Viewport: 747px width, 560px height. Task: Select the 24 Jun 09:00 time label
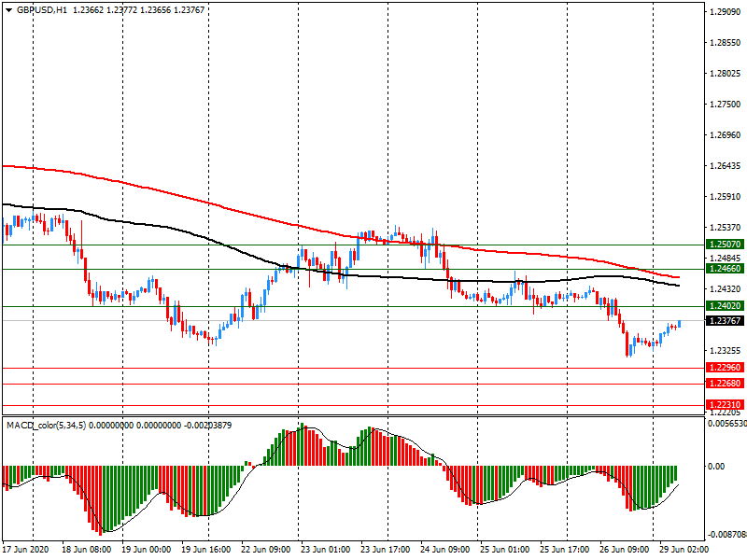[x=444, y=550]
